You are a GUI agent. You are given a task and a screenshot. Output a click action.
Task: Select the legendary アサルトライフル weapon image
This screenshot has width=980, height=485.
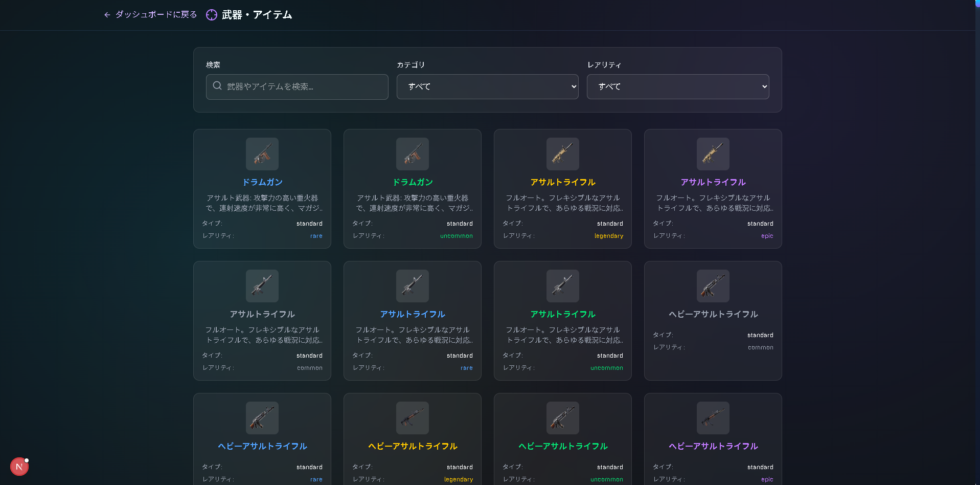[563, 154]
